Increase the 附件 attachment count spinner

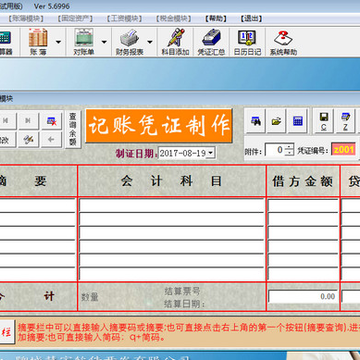pyautogui.click(x=290, y=147)
